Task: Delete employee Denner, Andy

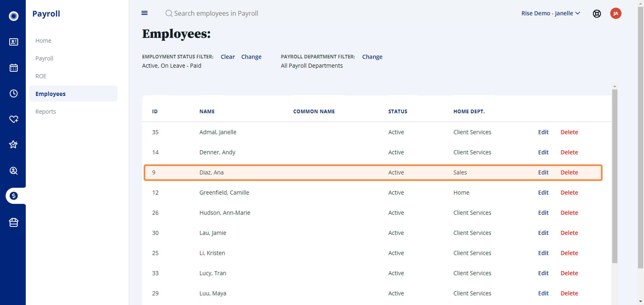Action: 569,152
